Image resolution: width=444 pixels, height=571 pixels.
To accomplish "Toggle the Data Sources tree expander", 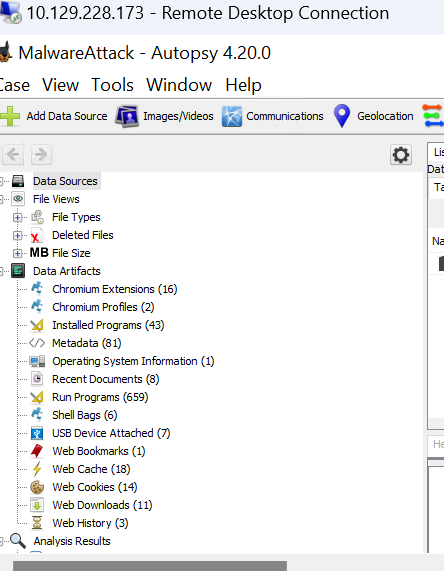I will 1,181.
